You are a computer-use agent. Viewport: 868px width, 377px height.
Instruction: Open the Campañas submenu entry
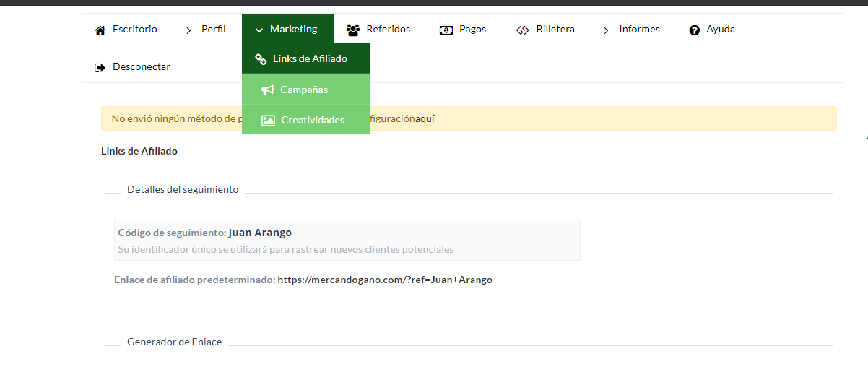(x=304, y=90)
